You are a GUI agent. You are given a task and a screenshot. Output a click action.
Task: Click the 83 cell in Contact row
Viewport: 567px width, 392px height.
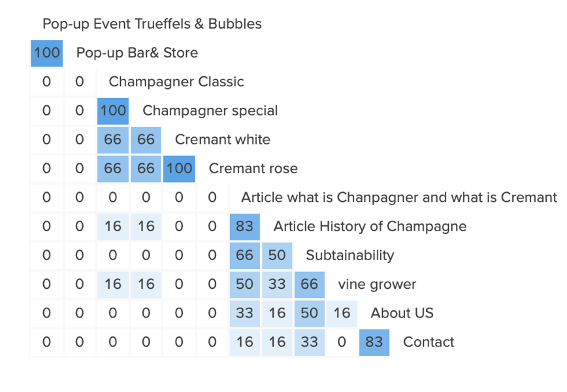coord(374,342)
